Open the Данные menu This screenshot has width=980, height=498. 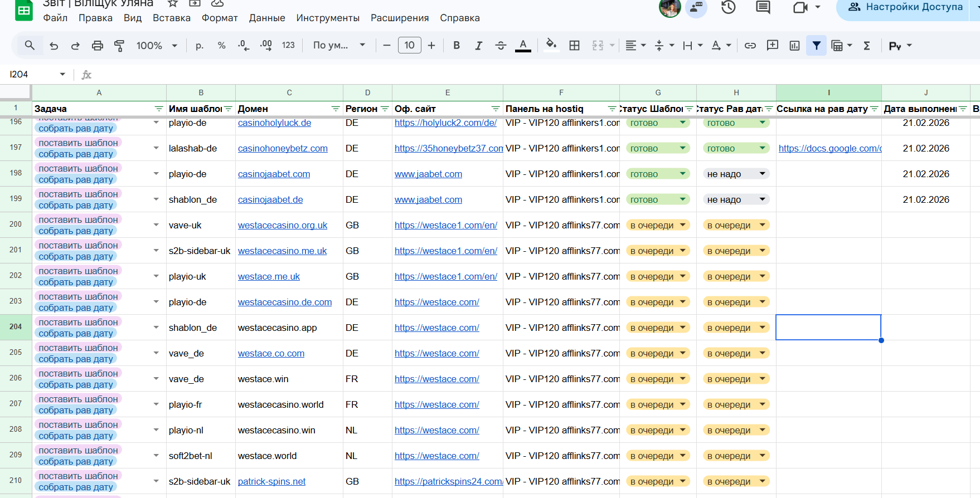click(x=267, y=18)
